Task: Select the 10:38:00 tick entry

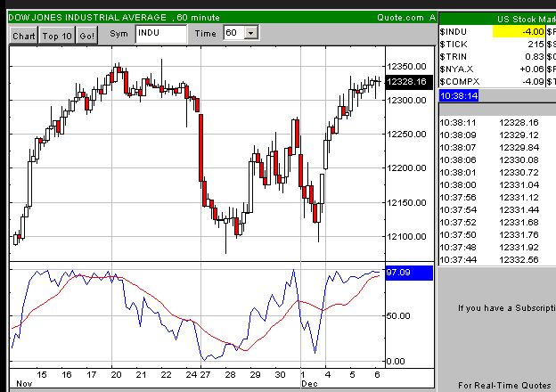Action: coord(497,184)
